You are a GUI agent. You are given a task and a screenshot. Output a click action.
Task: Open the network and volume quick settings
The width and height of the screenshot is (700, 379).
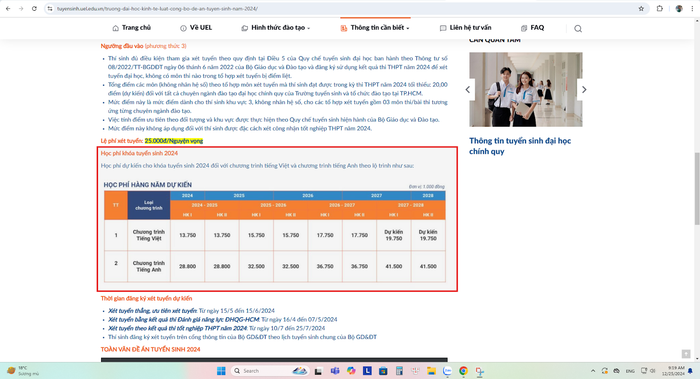pos(648,371)
